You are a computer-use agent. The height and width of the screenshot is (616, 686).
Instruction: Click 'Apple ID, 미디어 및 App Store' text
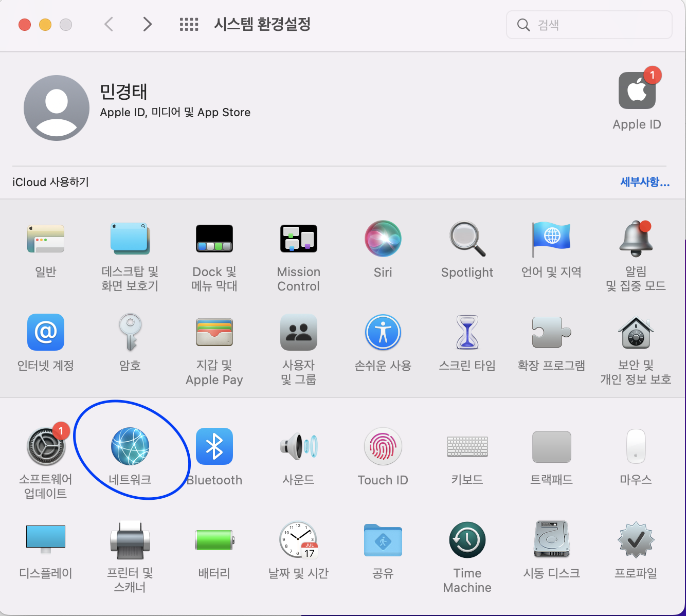tap(175, 113)
